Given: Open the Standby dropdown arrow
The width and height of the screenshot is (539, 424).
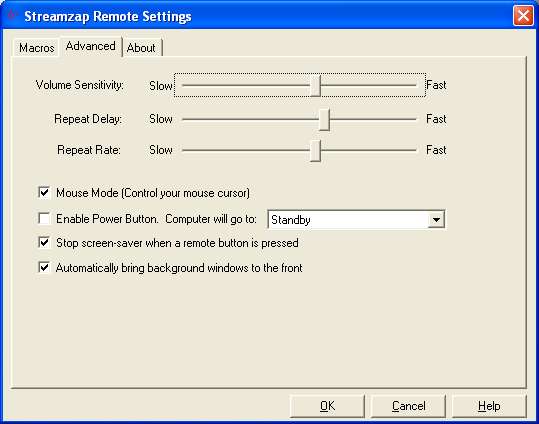Looking at the screenshot, I should (436, 219).
